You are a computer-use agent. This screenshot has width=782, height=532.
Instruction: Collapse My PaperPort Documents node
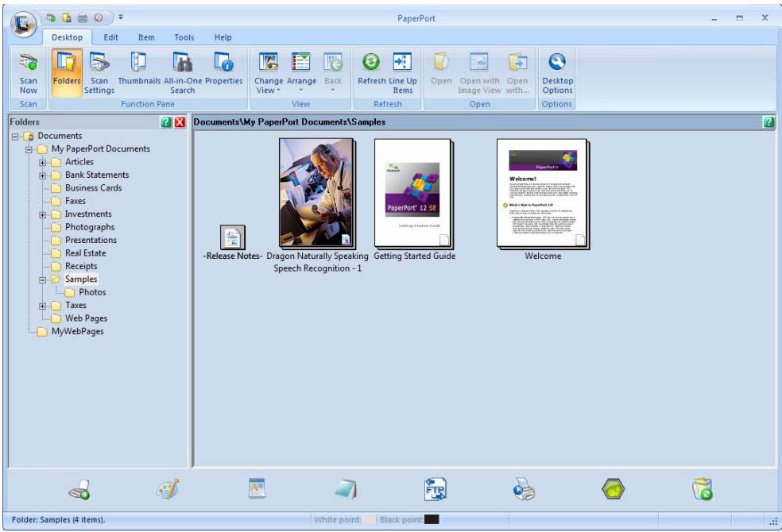(29, 149)
